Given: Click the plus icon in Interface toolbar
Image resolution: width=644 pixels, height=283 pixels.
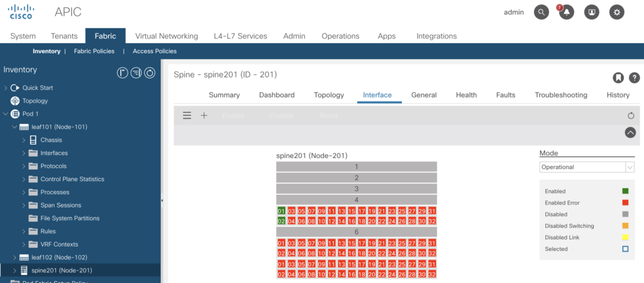Looking at the screenshot, I should pos(204,116).
